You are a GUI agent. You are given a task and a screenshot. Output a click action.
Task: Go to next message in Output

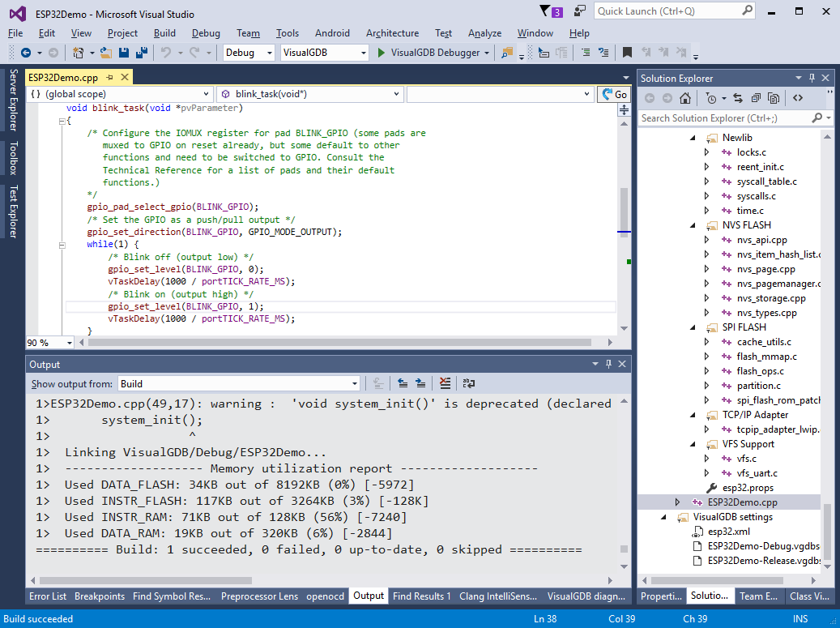[420, 383]
